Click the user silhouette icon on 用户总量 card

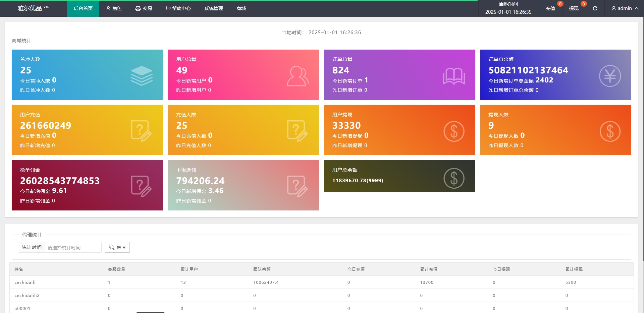[x=297, y=76]
